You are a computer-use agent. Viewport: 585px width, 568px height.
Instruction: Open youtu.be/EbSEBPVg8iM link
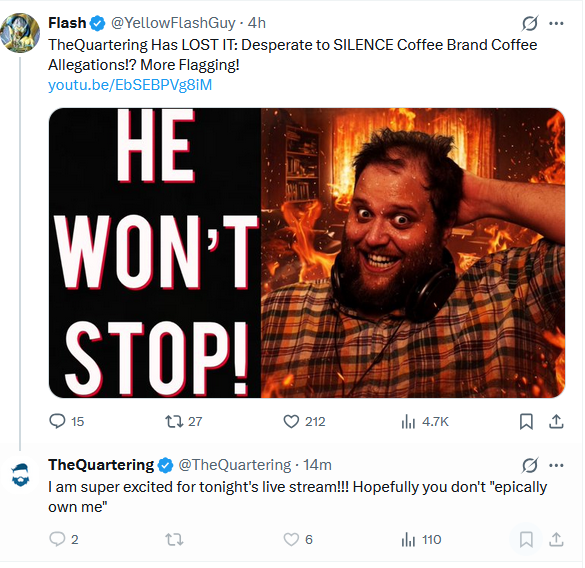(x=130, y=85)
